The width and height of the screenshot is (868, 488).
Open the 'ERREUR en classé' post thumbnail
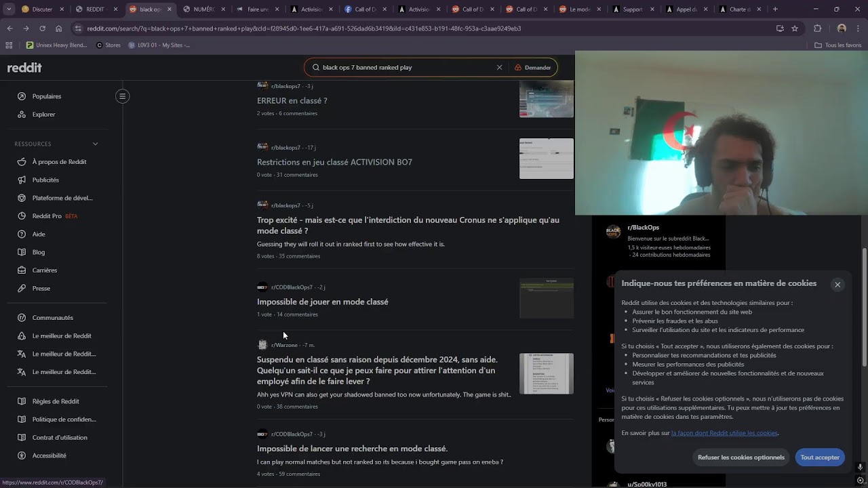(x=547, y=99)
